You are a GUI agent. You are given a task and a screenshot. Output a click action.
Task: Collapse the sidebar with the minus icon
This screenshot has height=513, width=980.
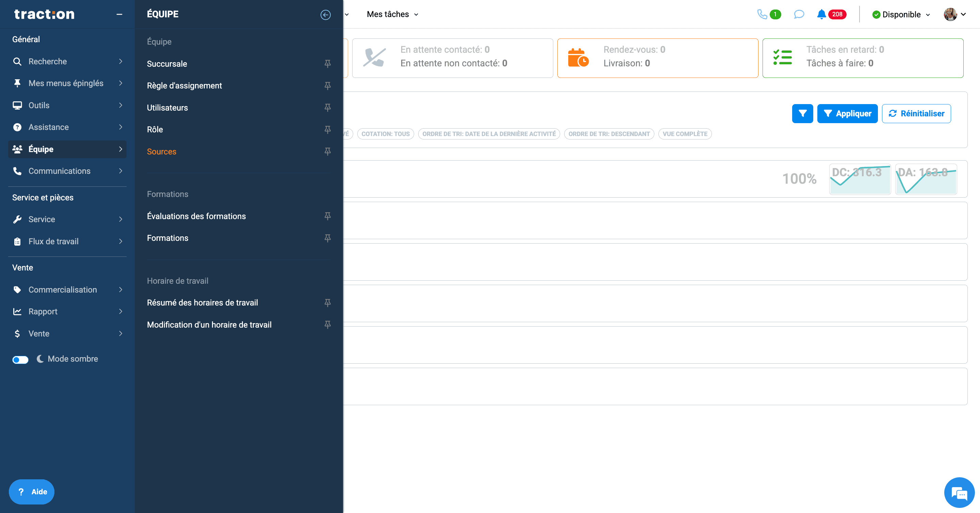click(119, 14)
